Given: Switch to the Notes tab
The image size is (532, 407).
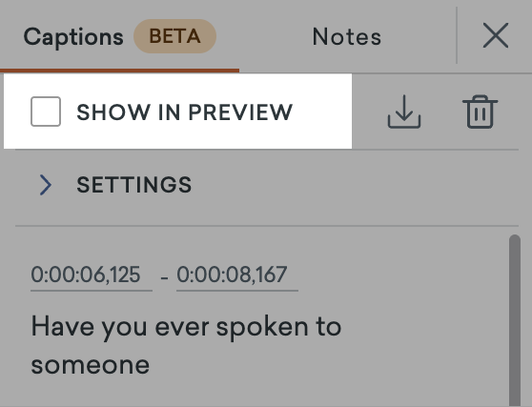Looking at the screenshot, I should click(347, 36).
